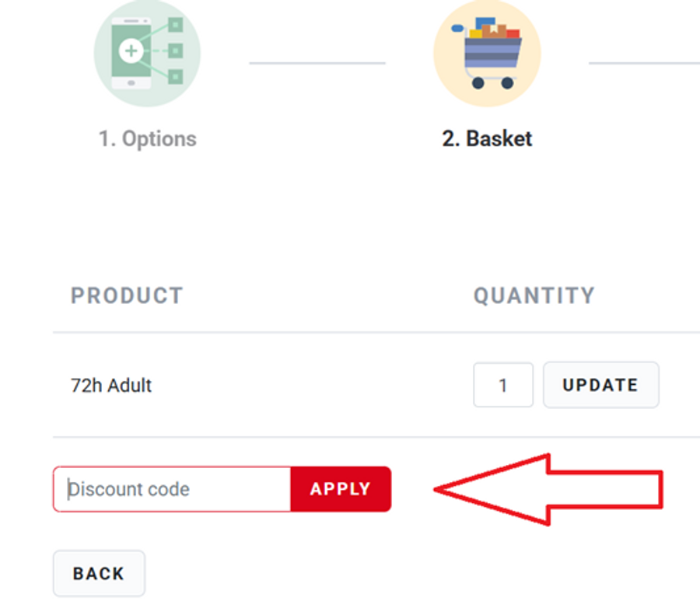This screenshot has width=700, height=608.
Task: Click the progress line right of Basket
Action: [644, 63]
